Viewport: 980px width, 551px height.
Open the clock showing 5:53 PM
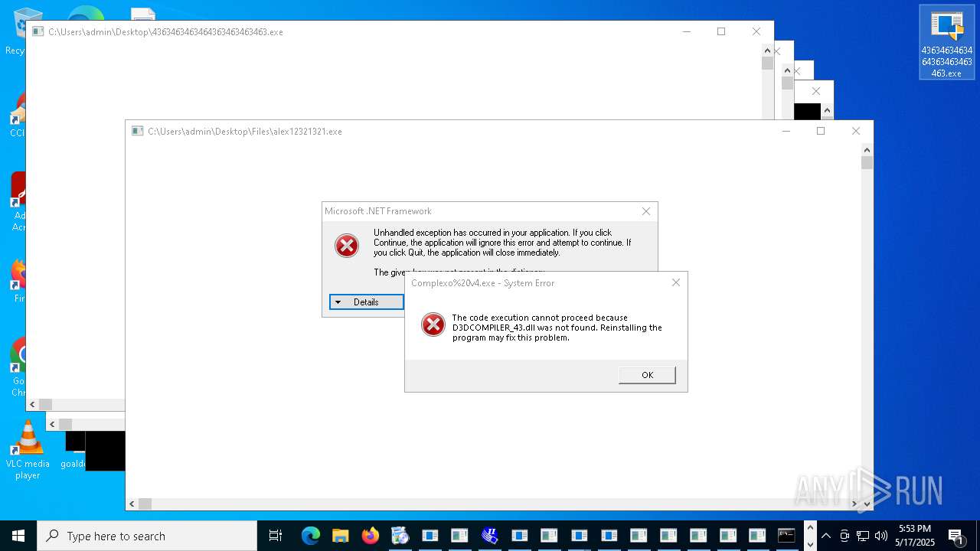point(916,536)
